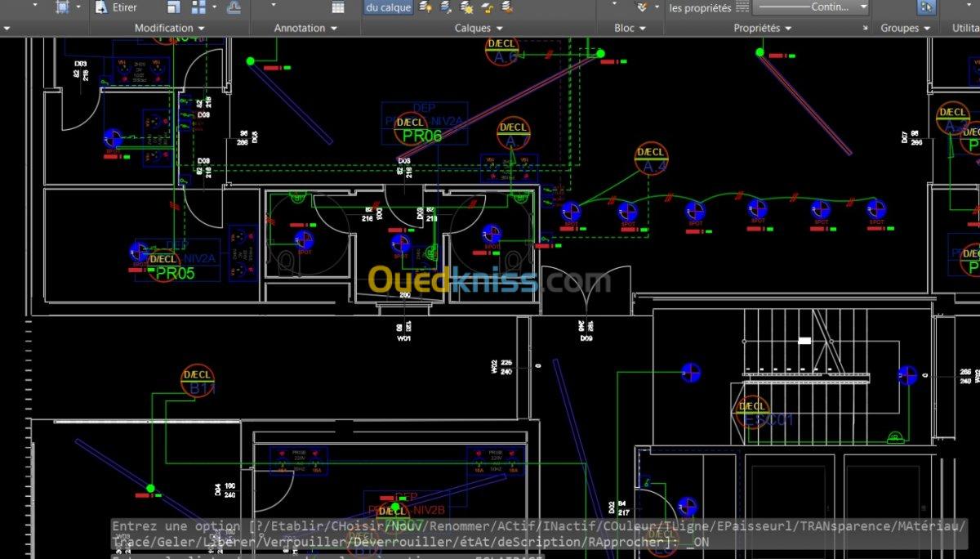Screen dimensions: 980x559
Task: Click the match layer icon in Calques
Action: click(506, 7)
